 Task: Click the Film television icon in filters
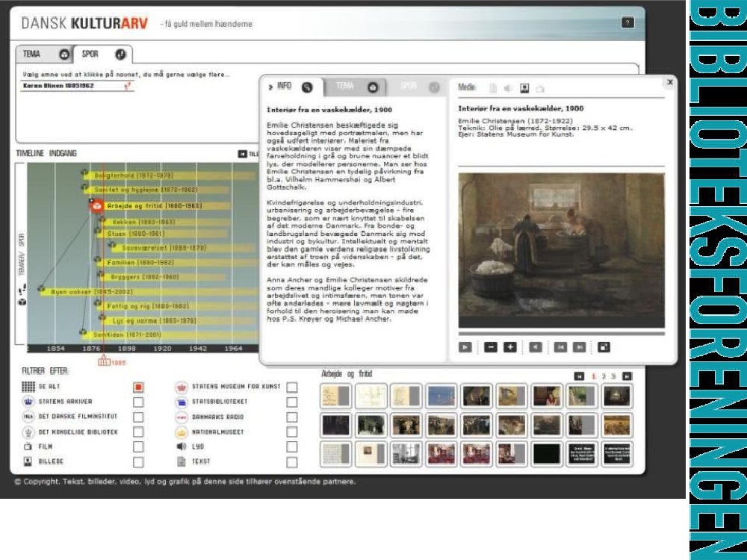point(28,447)
